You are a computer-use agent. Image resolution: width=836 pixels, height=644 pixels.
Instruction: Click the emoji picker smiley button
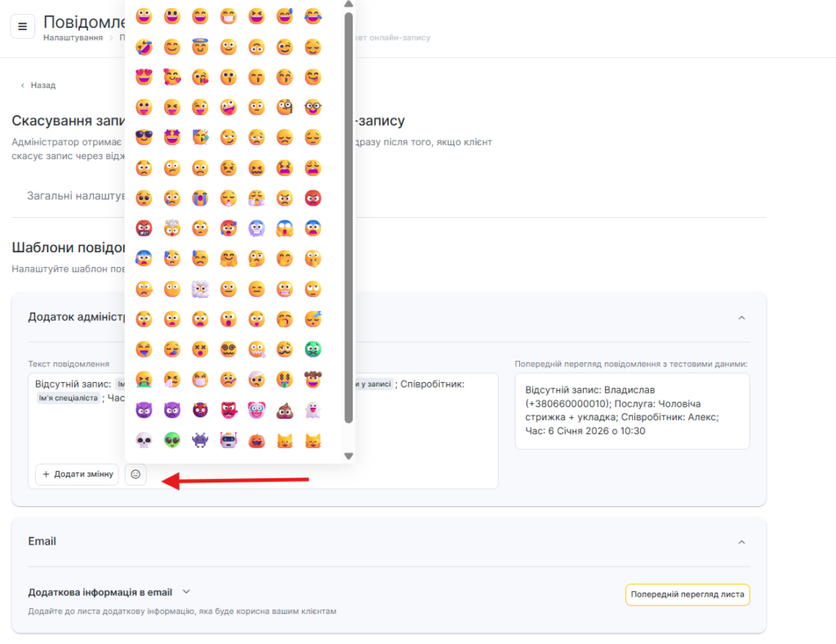pos(136,474)
